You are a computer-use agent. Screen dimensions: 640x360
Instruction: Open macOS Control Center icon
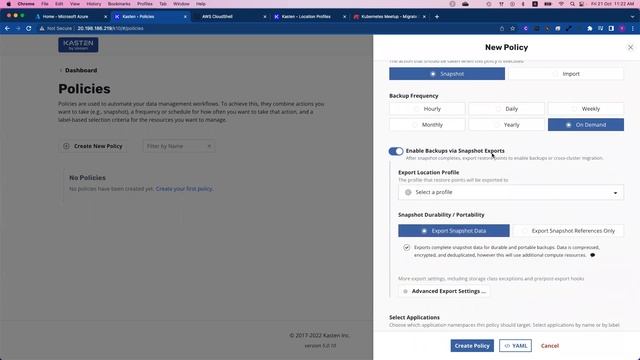tap(582, 4)
